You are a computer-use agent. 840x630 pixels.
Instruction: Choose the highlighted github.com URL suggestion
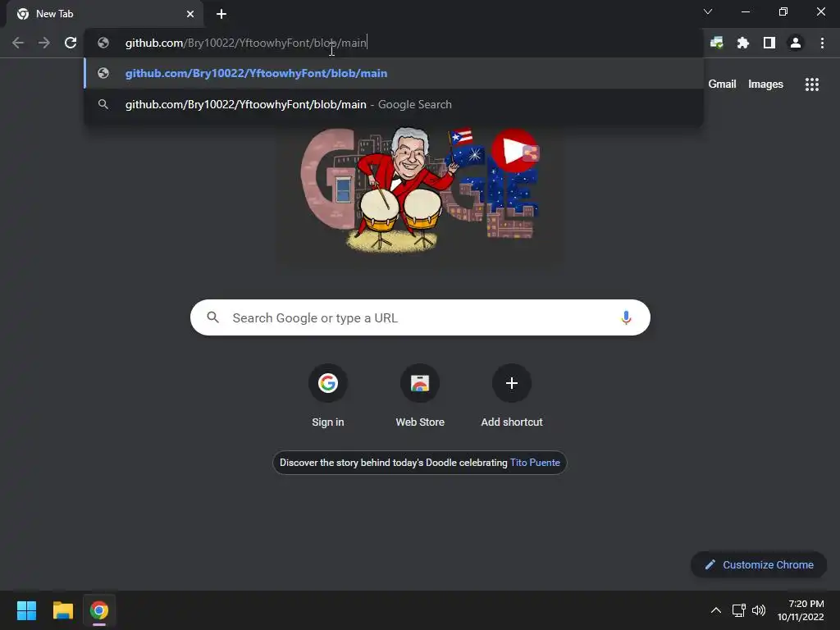(394, 73)
